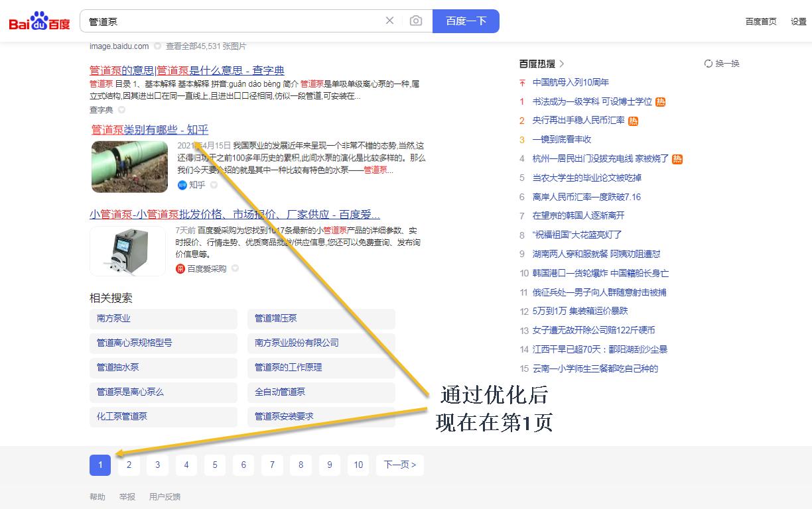The width and height of the screenshot is (812, 509).
Task: Expand 百度热搜 via its chevron
Action: click(563, 63)
